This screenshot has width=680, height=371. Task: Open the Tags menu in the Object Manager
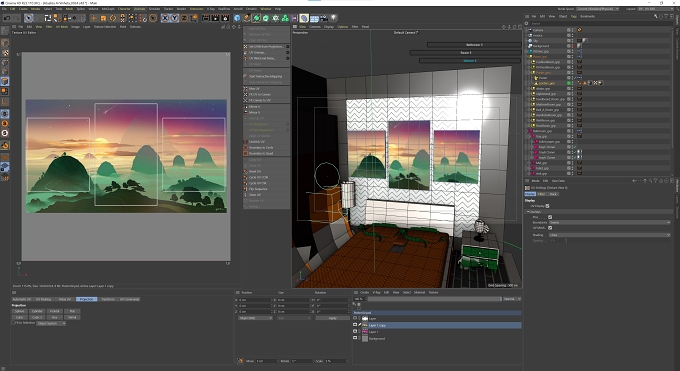[574, 16]
